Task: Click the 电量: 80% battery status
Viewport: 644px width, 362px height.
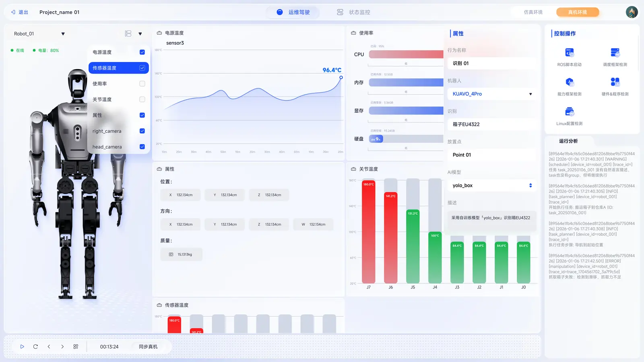Action: (x=46, y=51)
